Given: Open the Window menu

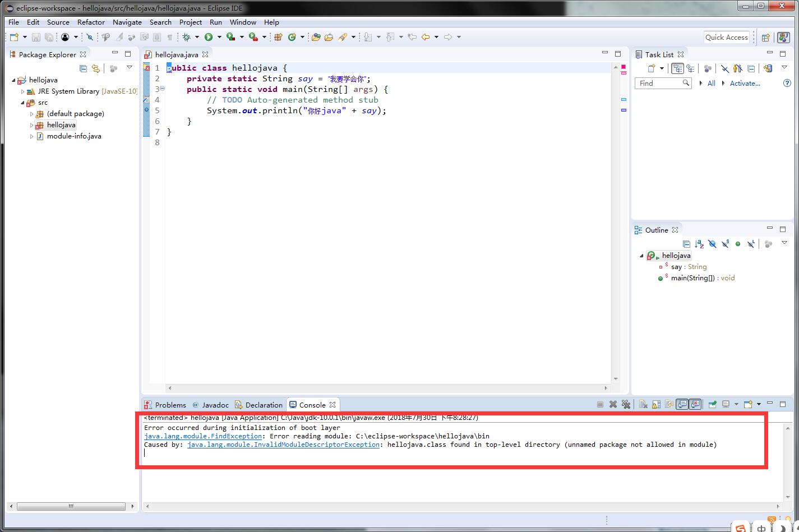Looking at the screenshot, I should pyautogui.click(x=243, y=22).
